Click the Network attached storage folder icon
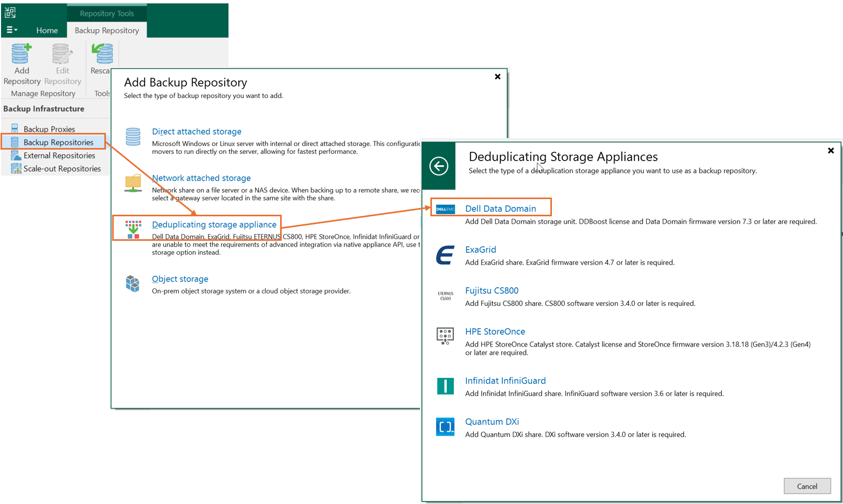This screenshot has width=843, height=504. tap(133, 183)
